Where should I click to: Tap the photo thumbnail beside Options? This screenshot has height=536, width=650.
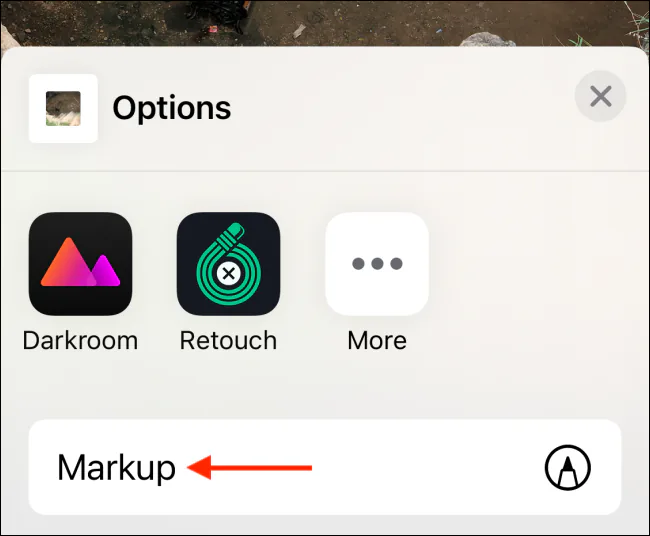tap(63, 109)
